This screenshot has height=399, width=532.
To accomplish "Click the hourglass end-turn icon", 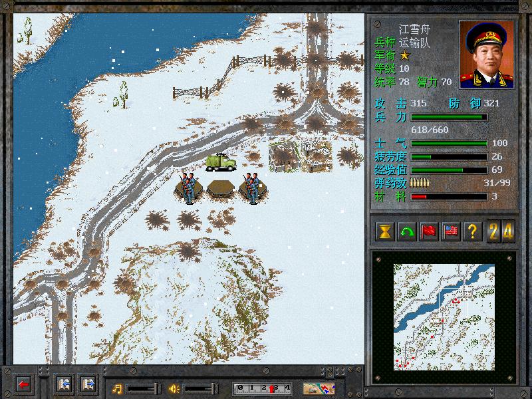I will (x=385, y=231).
